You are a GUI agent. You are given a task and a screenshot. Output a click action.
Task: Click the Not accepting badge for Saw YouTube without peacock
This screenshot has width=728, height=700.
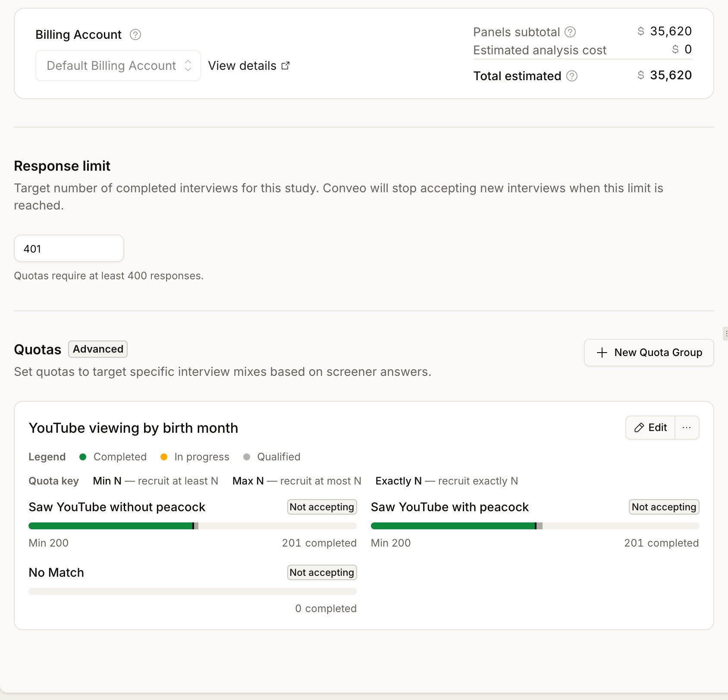(322, 507)
